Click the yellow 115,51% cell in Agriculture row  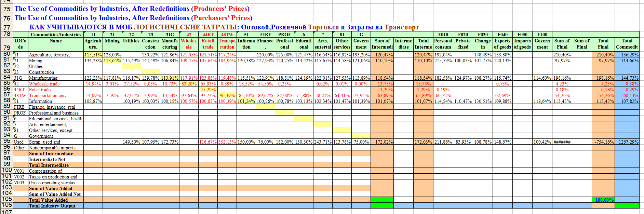[93, 55]
